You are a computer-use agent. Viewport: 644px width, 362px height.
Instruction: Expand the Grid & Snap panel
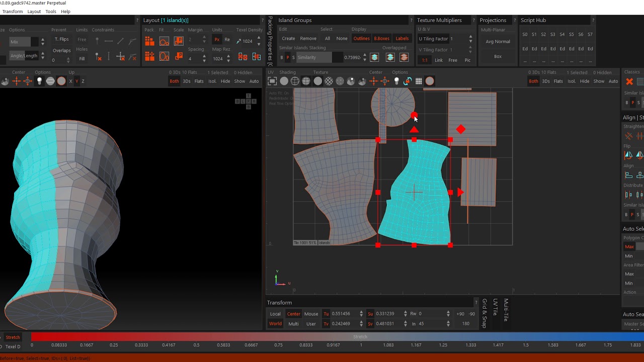[485, 313]
